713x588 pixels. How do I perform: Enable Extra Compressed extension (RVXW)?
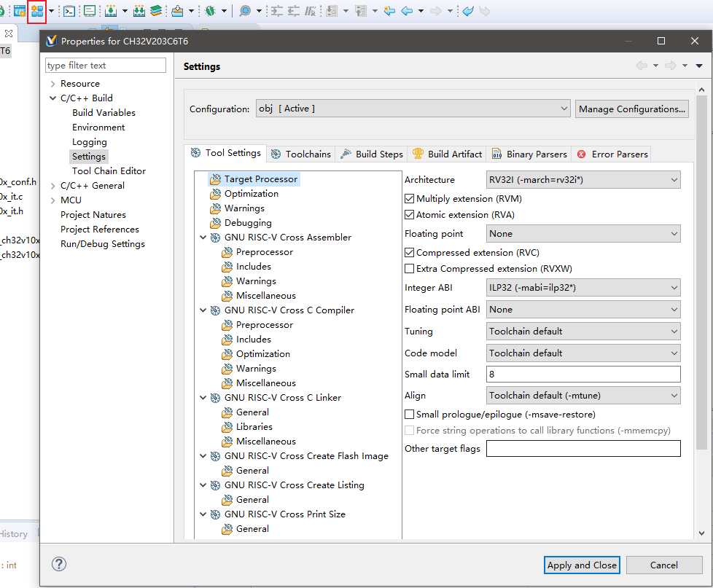[409, 269]
